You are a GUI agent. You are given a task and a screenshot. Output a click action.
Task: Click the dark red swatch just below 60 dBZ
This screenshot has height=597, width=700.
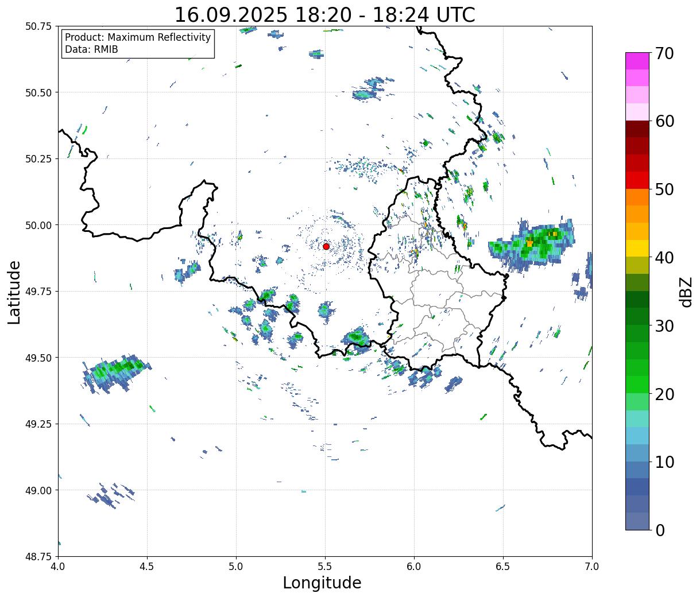[637, 129]
